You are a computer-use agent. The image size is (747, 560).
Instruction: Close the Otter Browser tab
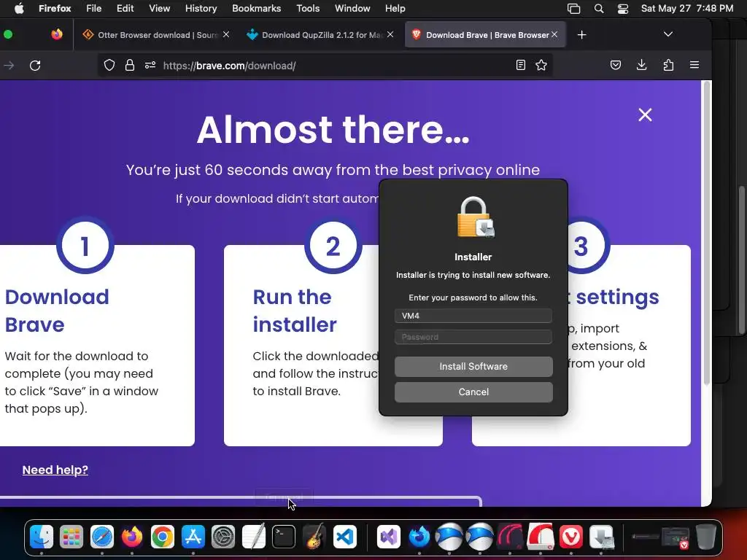(226, 34)
